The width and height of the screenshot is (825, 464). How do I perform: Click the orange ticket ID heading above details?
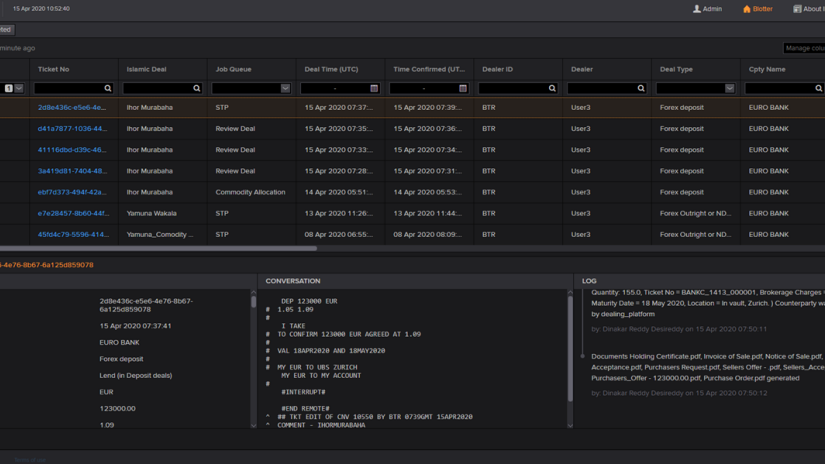click(47, 265)
